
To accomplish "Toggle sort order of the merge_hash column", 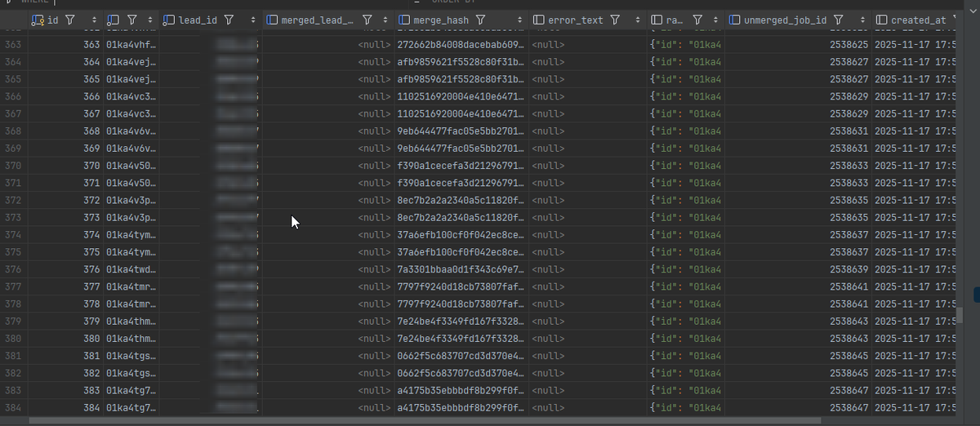I will click(x=520, y=20).
